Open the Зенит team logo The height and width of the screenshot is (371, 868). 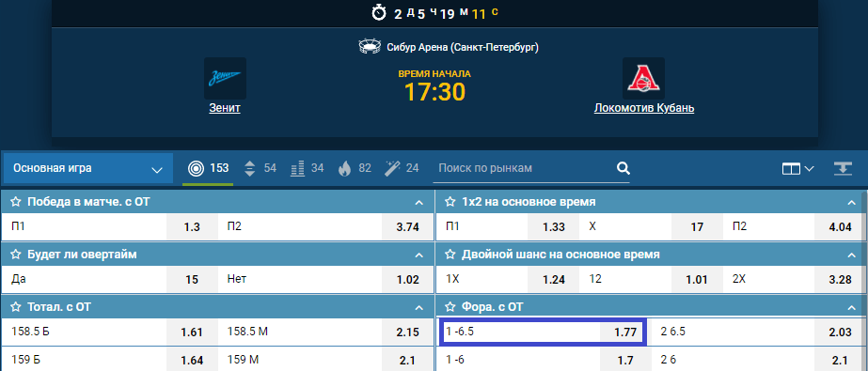pyautogui.click(x=225, y=79)
